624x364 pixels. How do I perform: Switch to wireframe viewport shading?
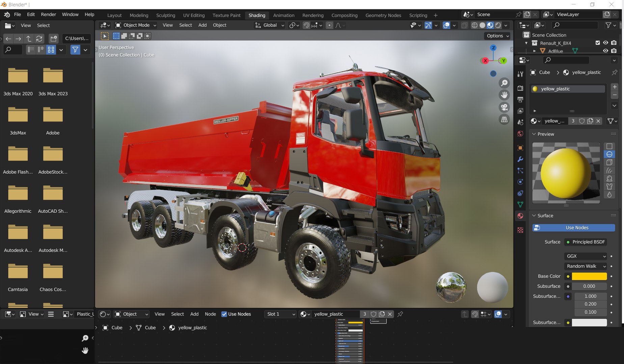(474, 25)
